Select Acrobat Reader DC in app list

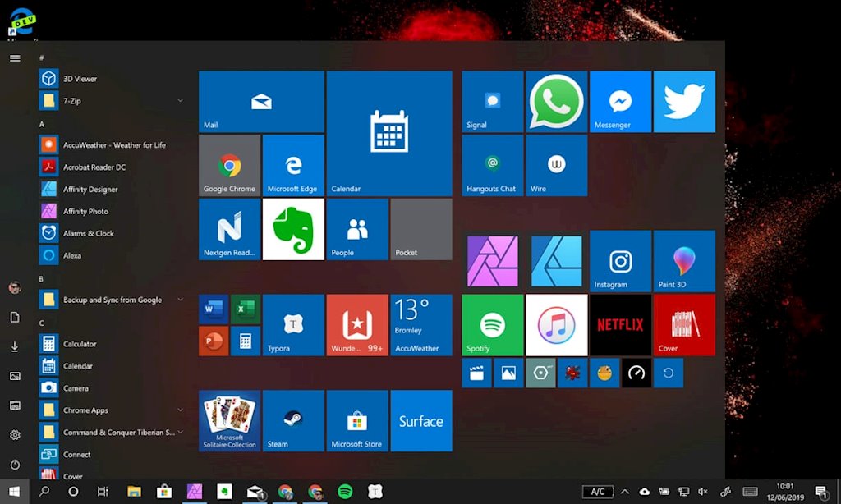pyautogui.click(x=94, y=167)
